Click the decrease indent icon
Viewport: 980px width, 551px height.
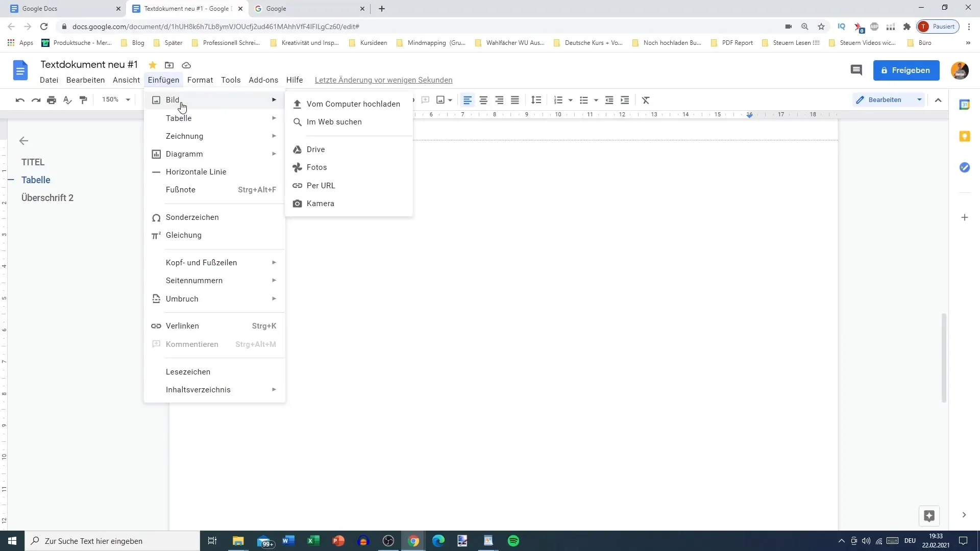609,99
